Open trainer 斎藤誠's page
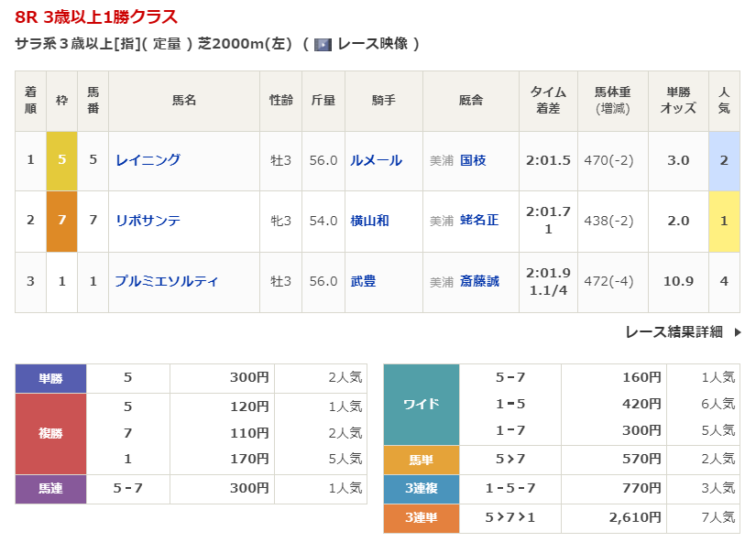This screenshot has width=756, height=542. (479, 281)
